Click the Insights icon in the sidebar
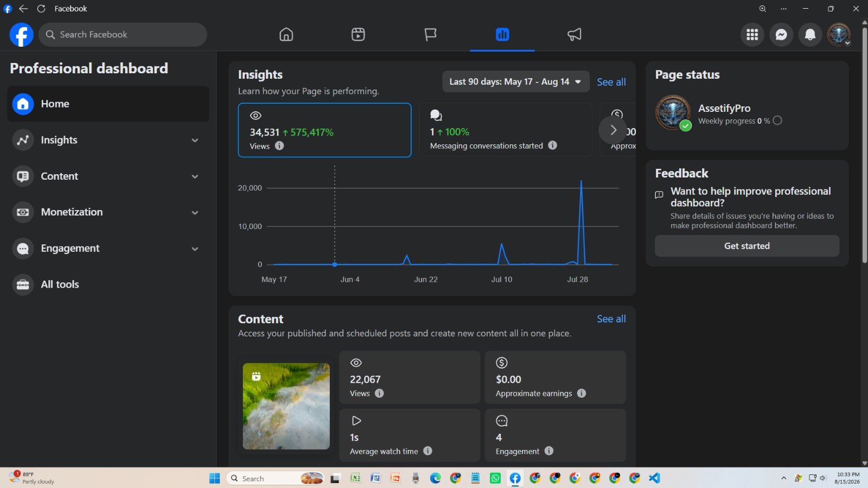Screen dimensions: 868x488 coord(23,140)
